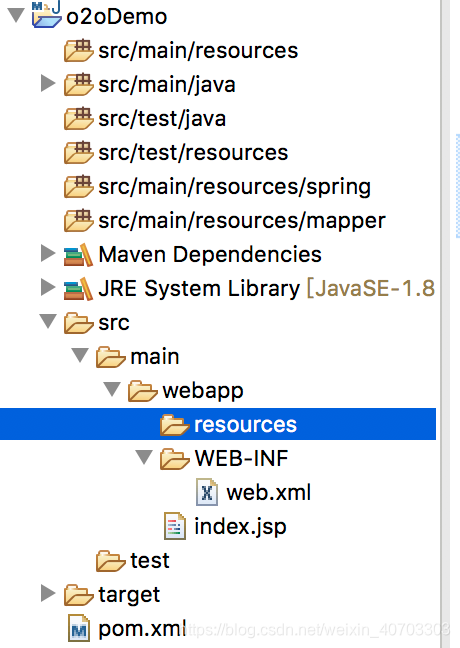Select the src/test/java label
Screen dimensions: 460x648
click(x=162, y=119)
